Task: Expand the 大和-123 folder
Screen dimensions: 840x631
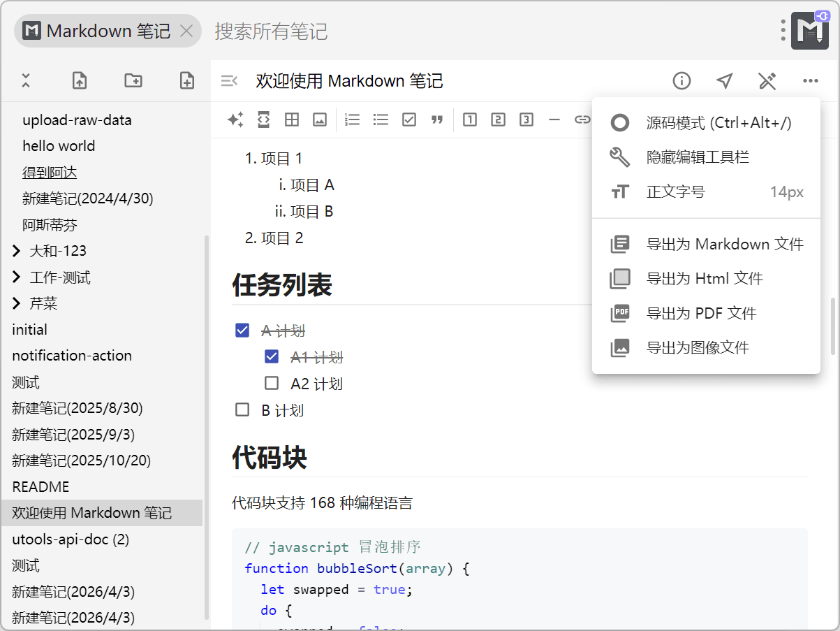Action: coord(17,251)
